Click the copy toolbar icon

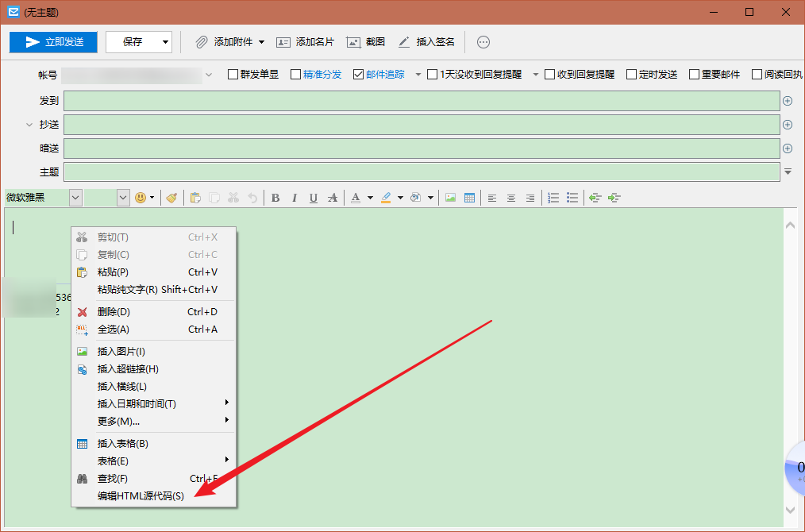point(214,198)
